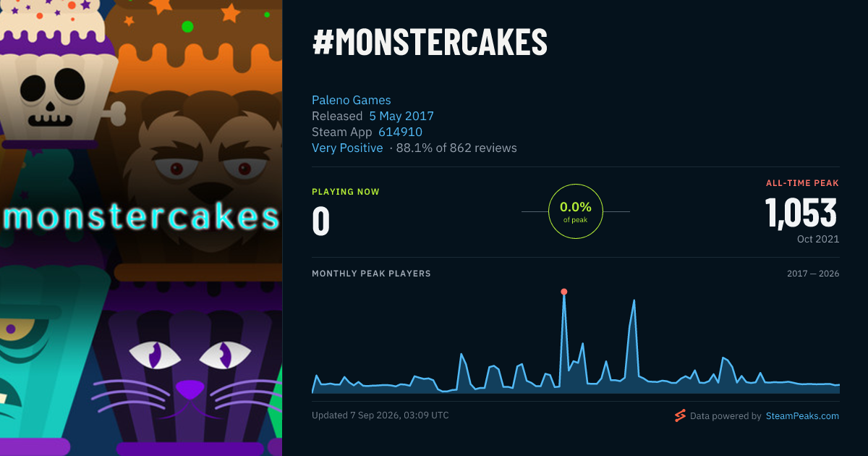Image resolution: width=868 pixels, height=456 pixels.
Task: Open Steam App ID 614910 link
Action: point(400,132)
